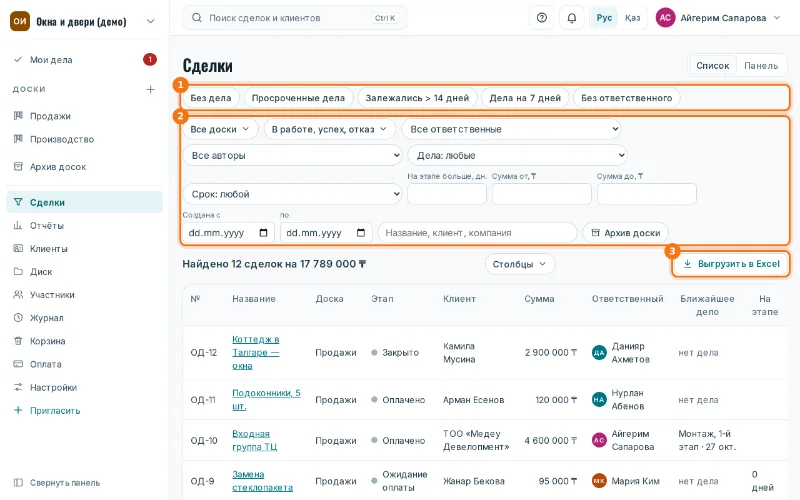Click the Архив досок archive icon
The width and height of the screenshot is (800, 500).
18,166
